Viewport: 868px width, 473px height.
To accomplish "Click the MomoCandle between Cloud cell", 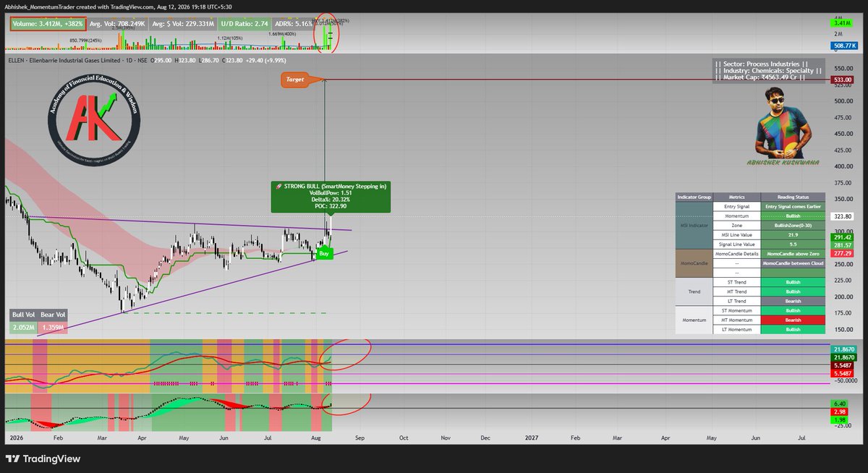I will pos(794,263).
